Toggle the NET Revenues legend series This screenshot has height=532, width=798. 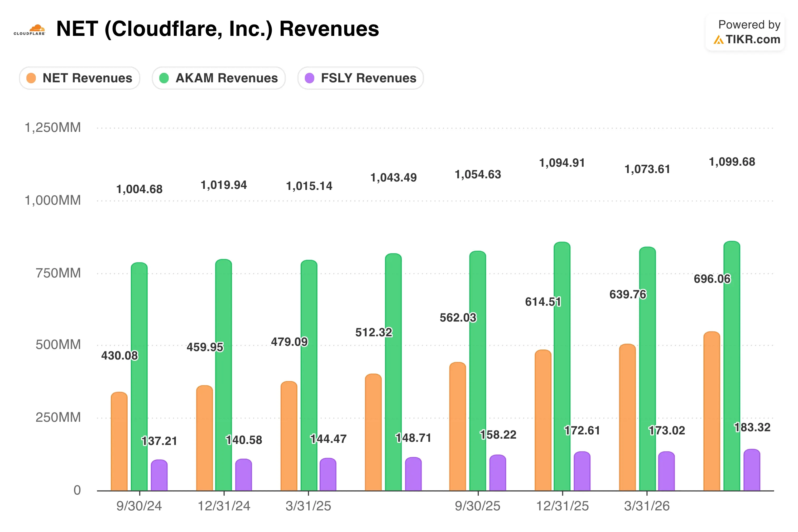(79, 78)
